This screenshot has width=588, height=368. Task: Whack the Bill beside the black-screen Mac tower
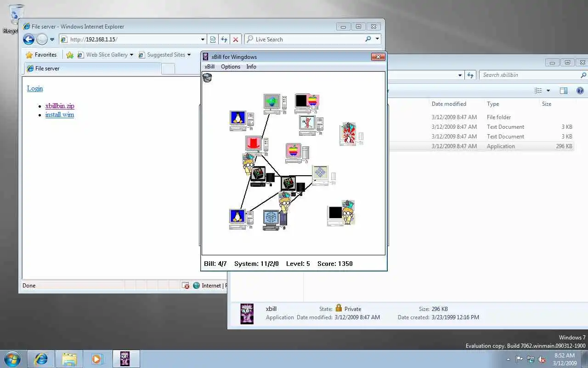pos(348,212)
